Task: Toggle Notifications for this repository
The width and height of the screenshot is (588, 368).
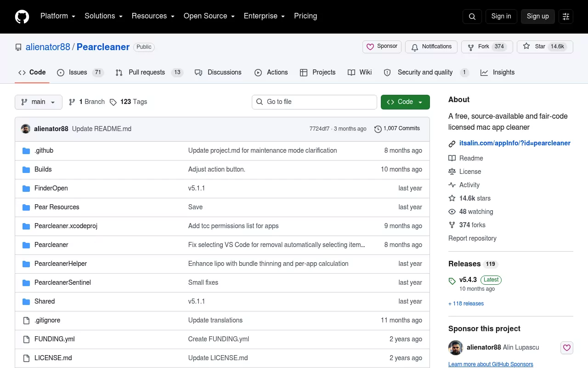Action: point(431,47)
